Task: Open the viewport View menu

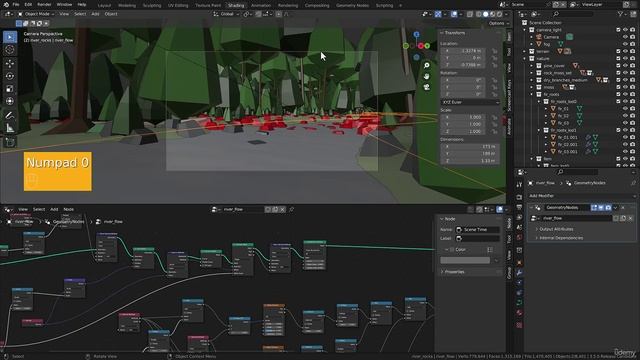Action: pos(64,14)
